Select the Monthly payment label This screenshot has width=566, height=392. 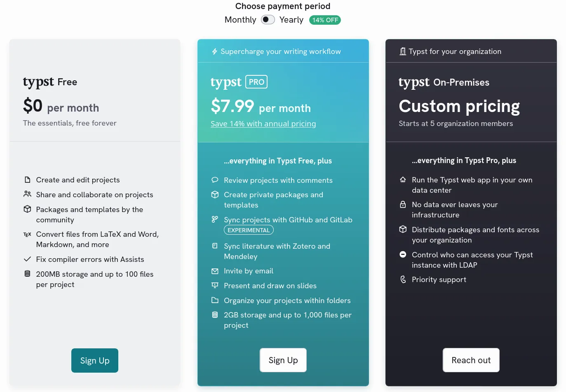240,20
